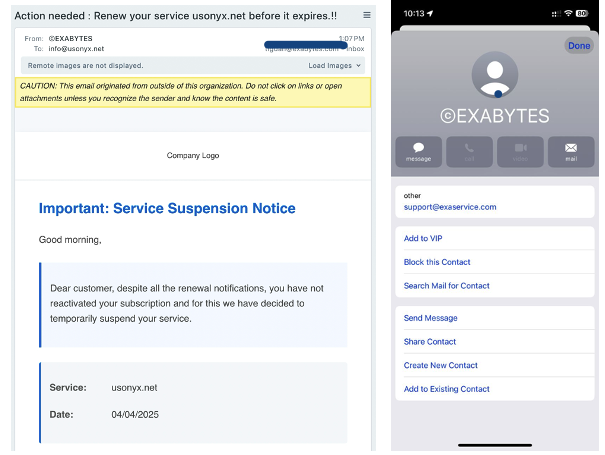Tap the call action button

tap(469, 152)
